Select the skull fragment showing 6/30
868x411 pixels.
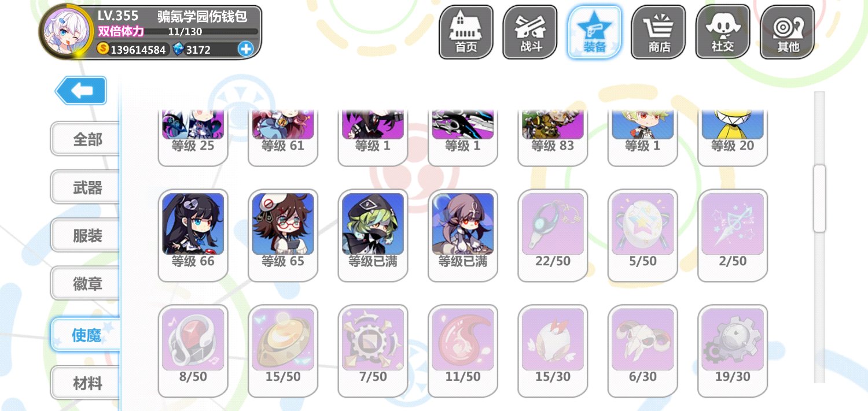tap(643, 351)
